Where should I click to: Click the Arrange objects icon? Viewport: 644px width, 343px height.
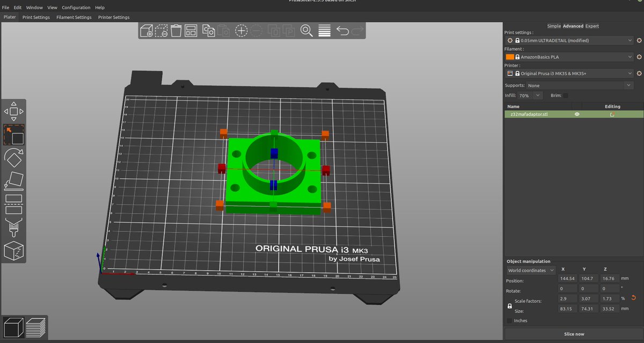click(x=191, y=31)
